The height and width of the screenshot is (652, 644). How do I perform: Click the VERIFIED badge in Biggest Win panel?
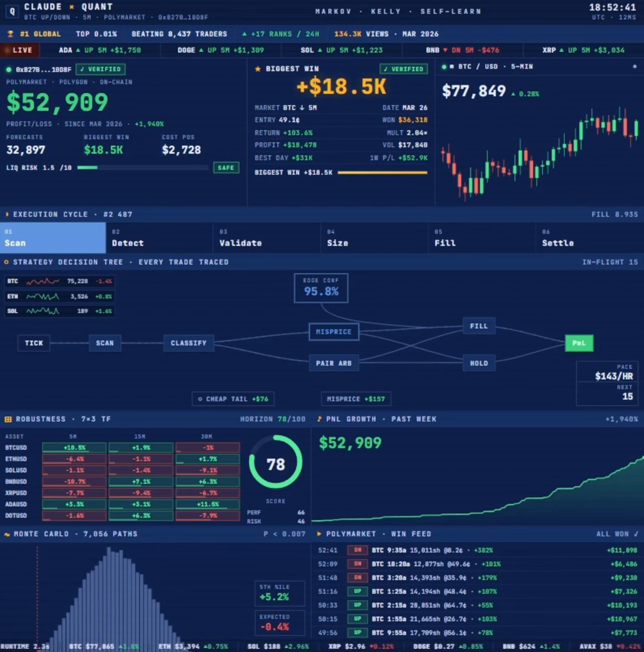[404, 69]
